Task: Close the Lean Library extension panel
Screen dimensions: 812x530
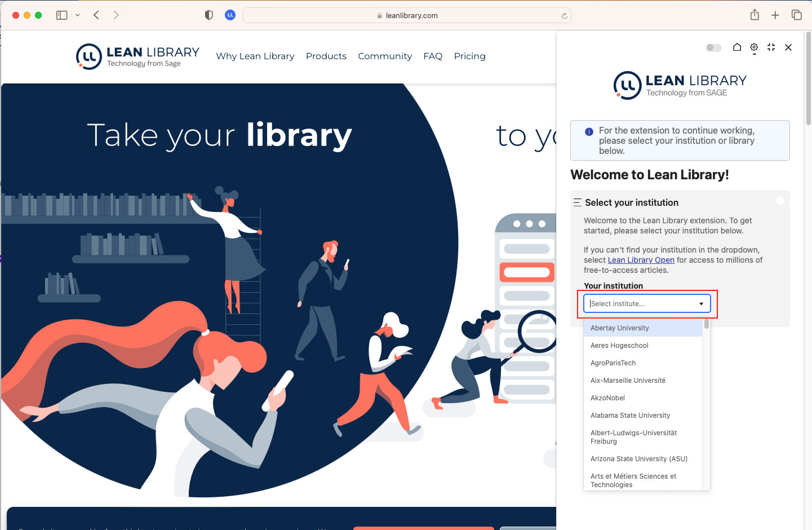Action: (x=788, y=47)
